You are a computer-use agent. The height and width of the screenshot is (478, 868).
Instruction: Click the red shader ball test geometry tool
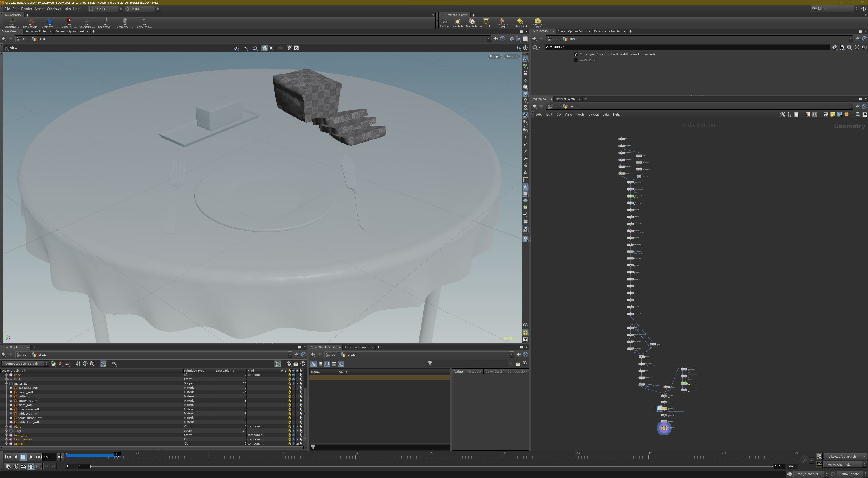pyautogui.click(x=69, y=23)
